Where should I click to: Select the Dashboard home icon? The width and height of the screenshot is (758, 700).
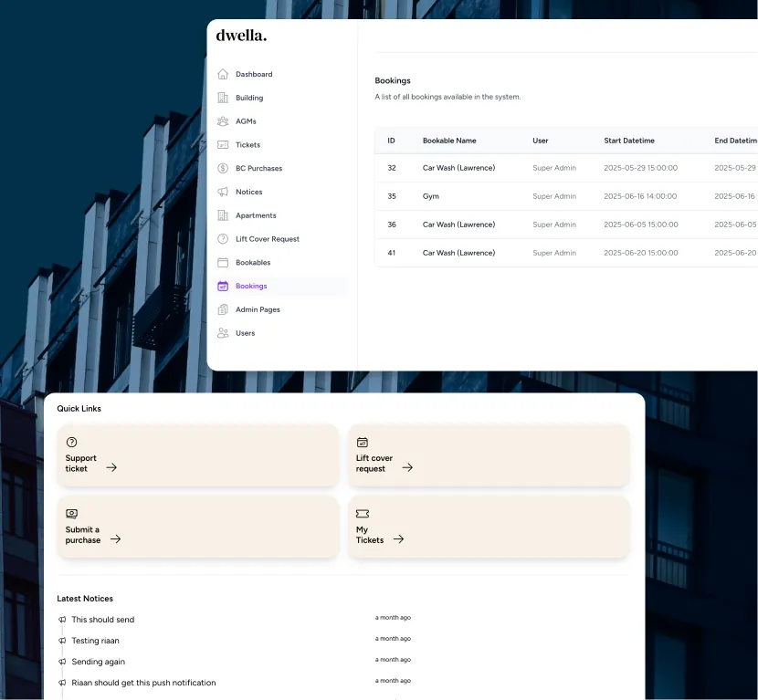[222, 74]
